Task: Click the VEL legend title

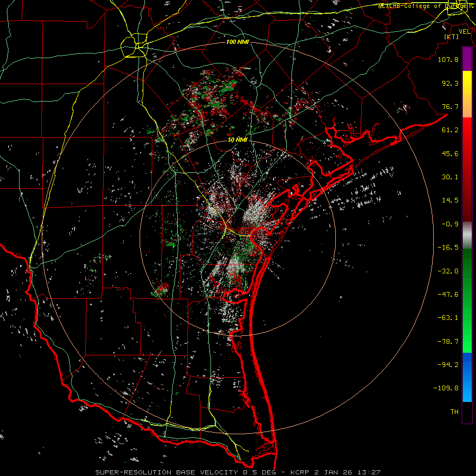Action: (x=464, y=32)
